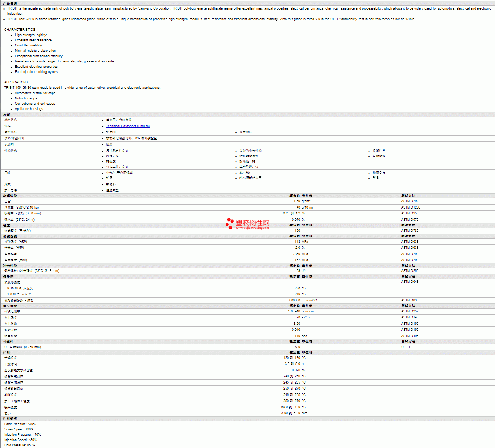
Task: Select 'Automotive distributor caps' bullet
Action: [x=35, y=93]
